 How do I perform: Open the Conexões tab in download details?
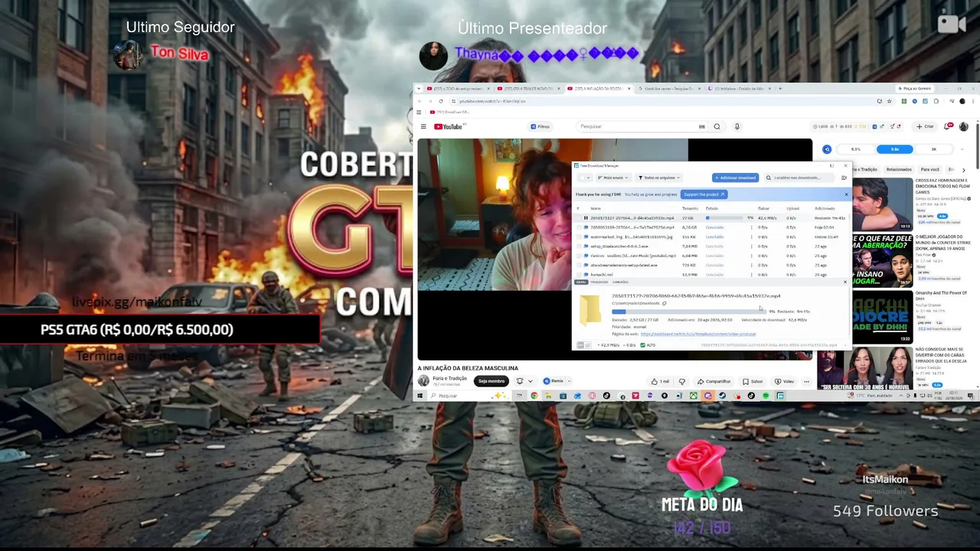pos(620,282)
